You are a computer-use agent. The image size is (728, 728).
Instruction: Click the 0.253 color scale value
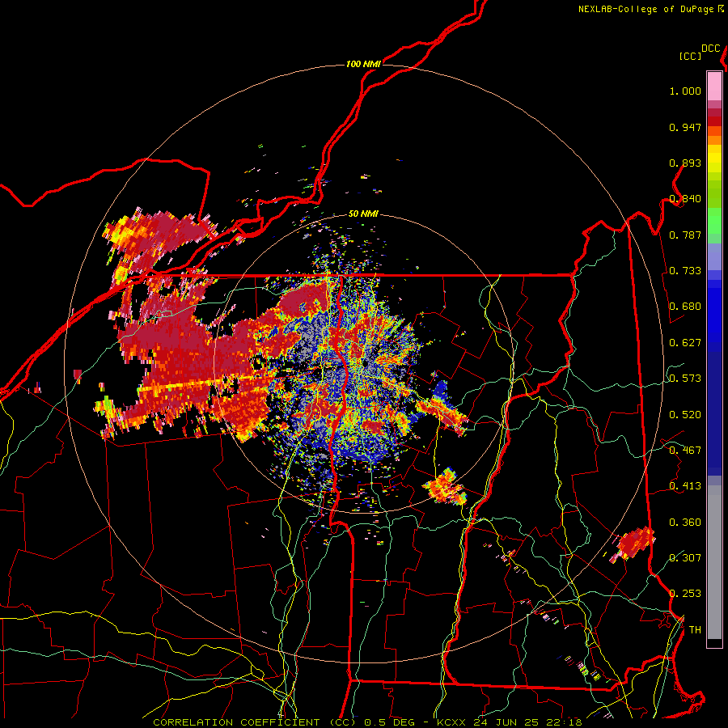pyautogui.click(x=685, y=594)
